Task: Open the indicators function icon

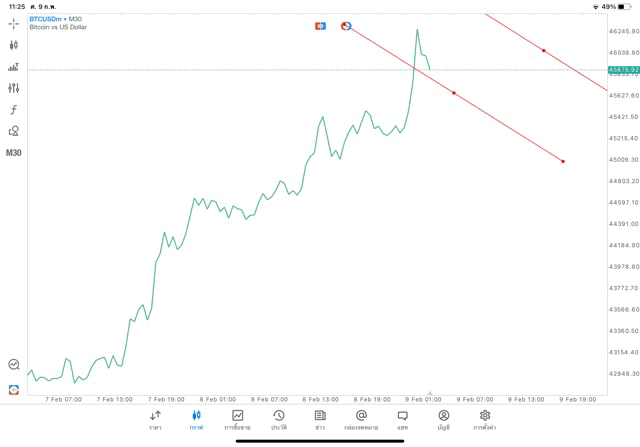Action: click(14, 110)
